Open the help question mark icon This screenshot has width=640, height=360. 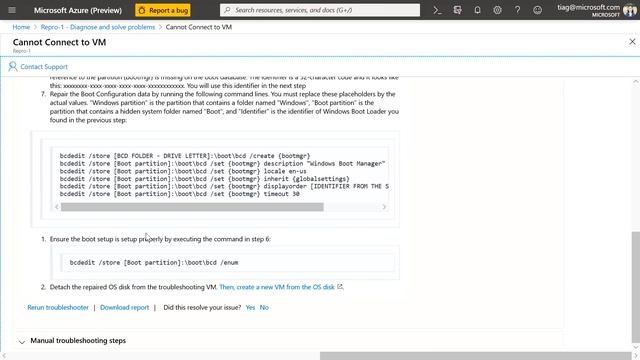pyautogui.click(x=517, y=10)
